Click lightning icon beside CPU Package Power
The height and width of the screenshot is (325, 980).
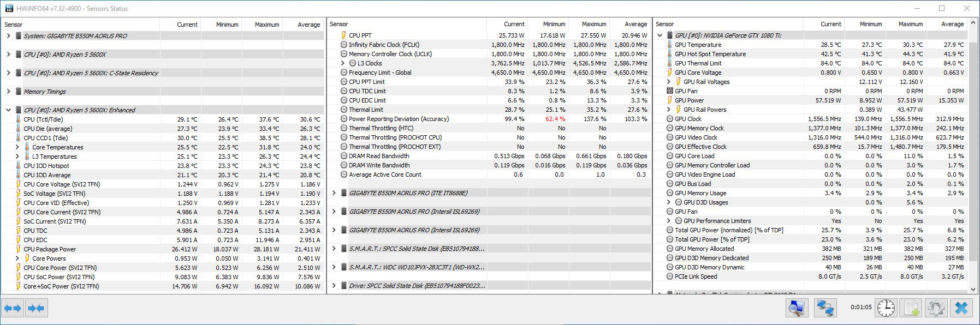click(x=18, y=249)
